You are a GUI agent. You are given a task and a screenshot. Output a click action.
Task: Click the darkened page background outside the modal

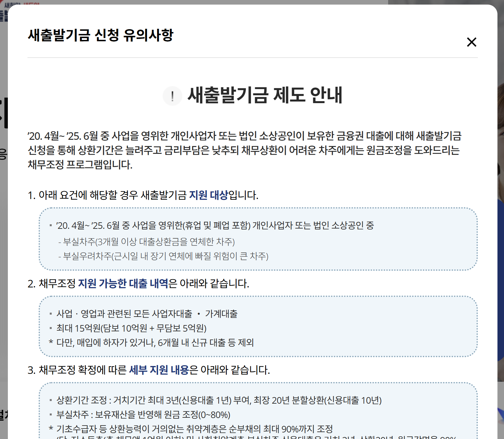497,219
